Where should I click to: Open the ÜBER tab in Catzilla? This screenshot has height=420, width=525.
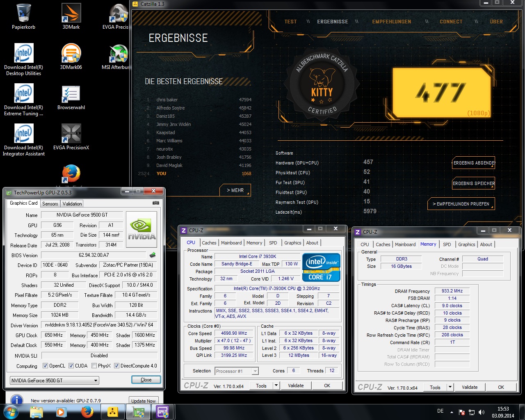click(x=496, y=22)
